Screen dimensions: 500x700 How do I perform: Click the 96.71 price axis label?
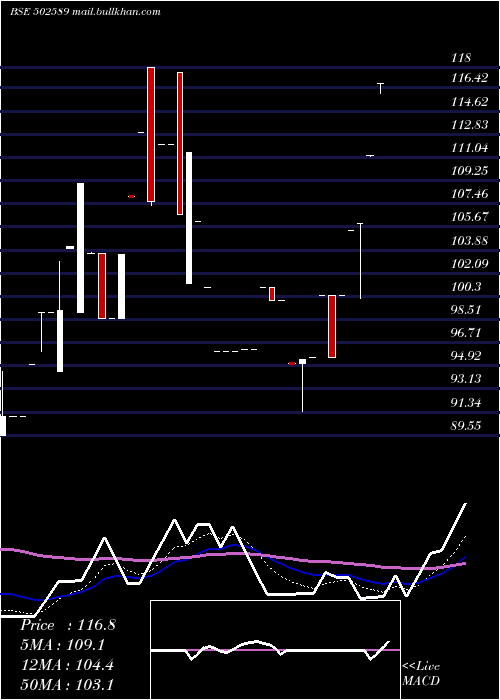pos(466,333)
